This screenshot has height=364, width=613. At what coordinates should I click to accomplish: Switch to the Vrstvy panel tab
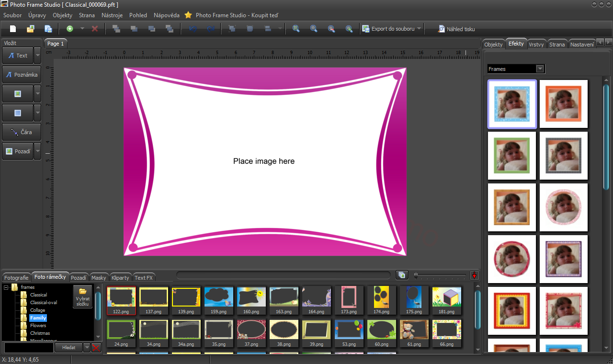[536, 45]
